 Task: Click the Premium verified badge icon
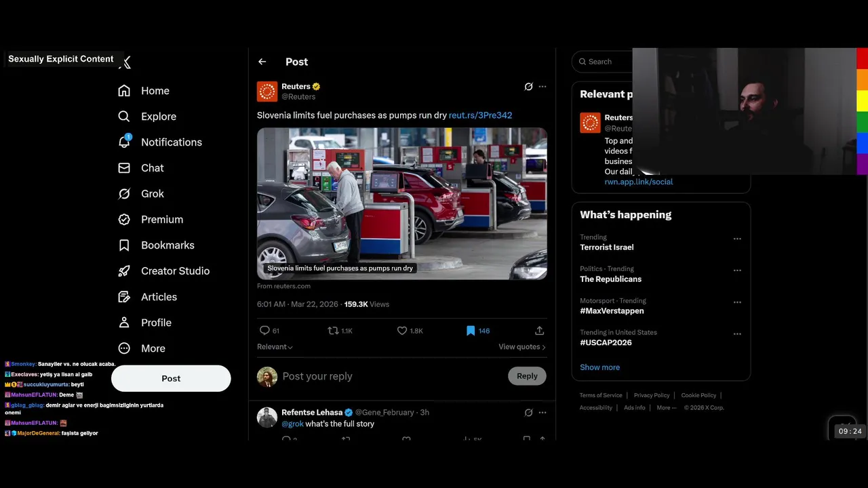tap(124, 220)
